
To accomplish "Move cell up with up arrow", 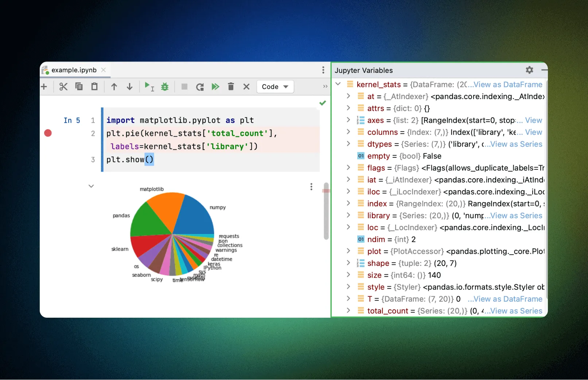I will pos(114,87).
